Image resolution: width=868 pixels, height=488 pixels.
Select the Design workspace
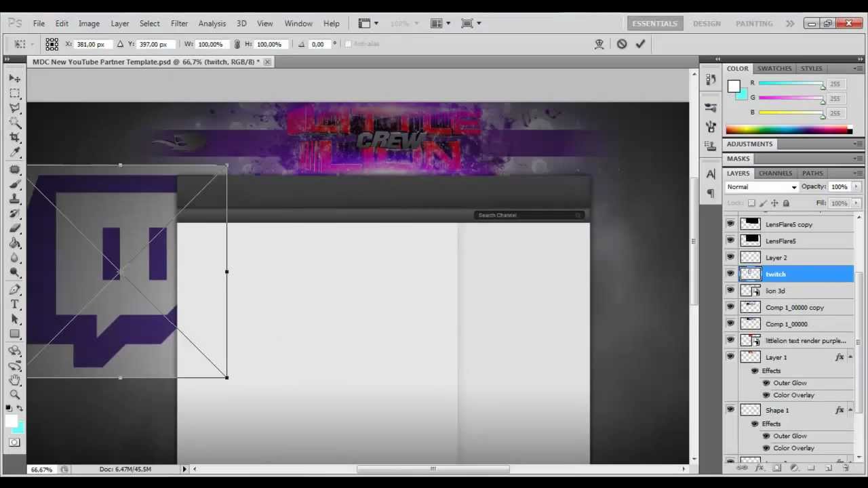pyautogui.click(x=707, y=23)
